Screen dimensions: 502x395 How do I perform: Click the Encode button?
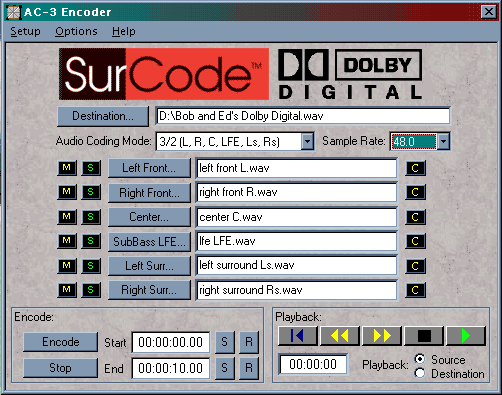click(x=61, y=342)
